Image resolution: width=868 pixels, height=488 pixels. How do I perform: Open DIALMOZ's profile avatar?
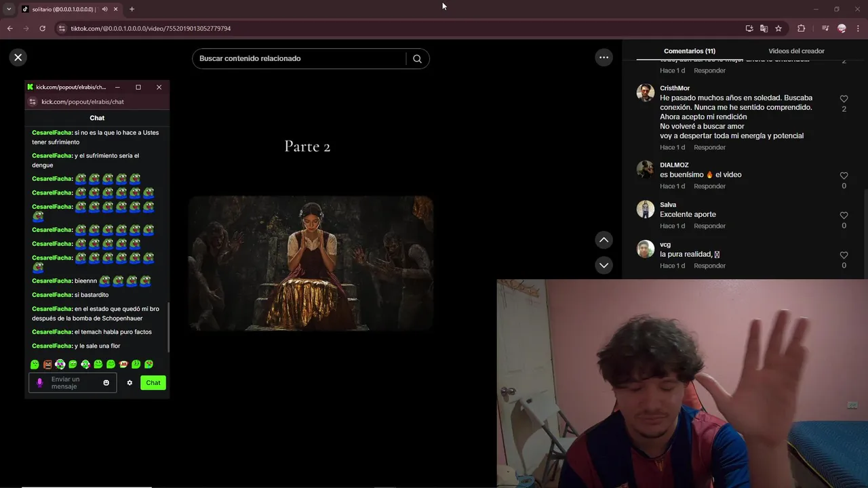coord(646,169)
